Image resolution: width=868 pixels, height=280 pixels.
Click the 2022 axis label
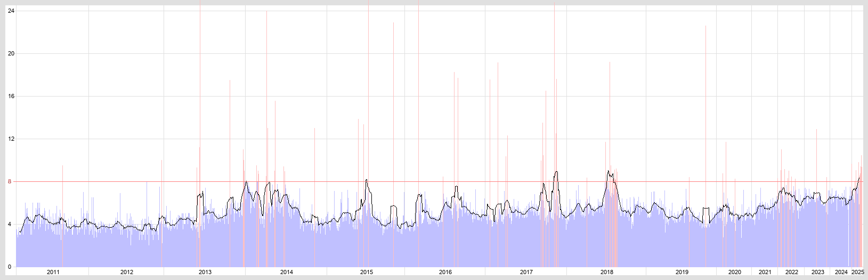pyautogui.click(x=792, y=272)
